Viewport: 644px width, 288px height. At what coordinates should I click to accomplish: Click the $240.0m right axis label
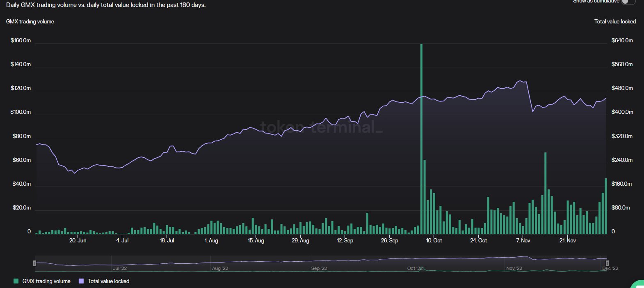[622, 160]
